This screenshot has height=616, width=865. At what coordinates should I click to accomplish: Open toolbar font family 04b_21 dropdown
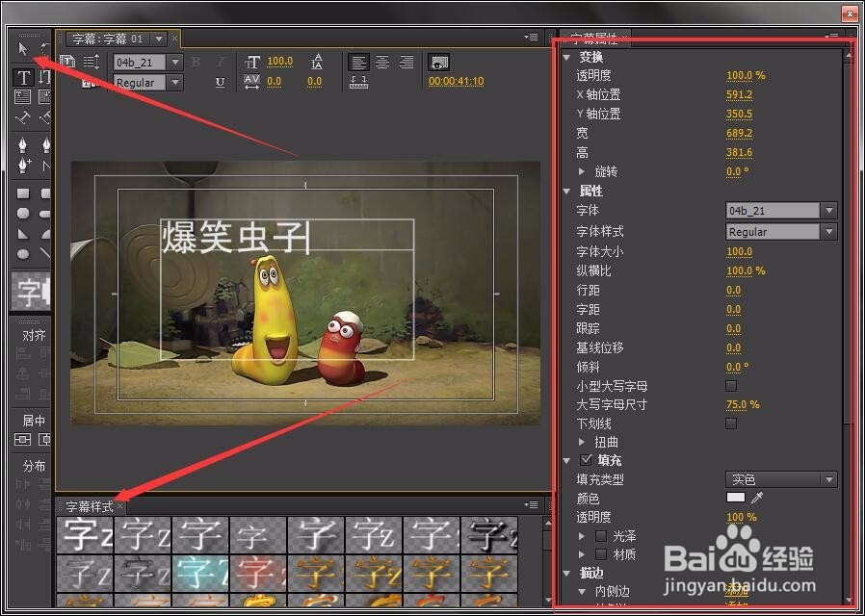coord(175,62)
